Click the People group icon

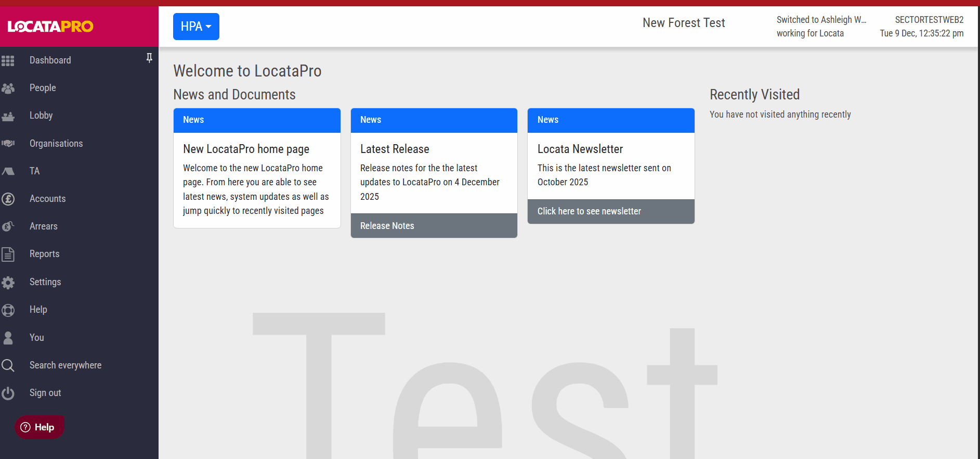point(8,88)
